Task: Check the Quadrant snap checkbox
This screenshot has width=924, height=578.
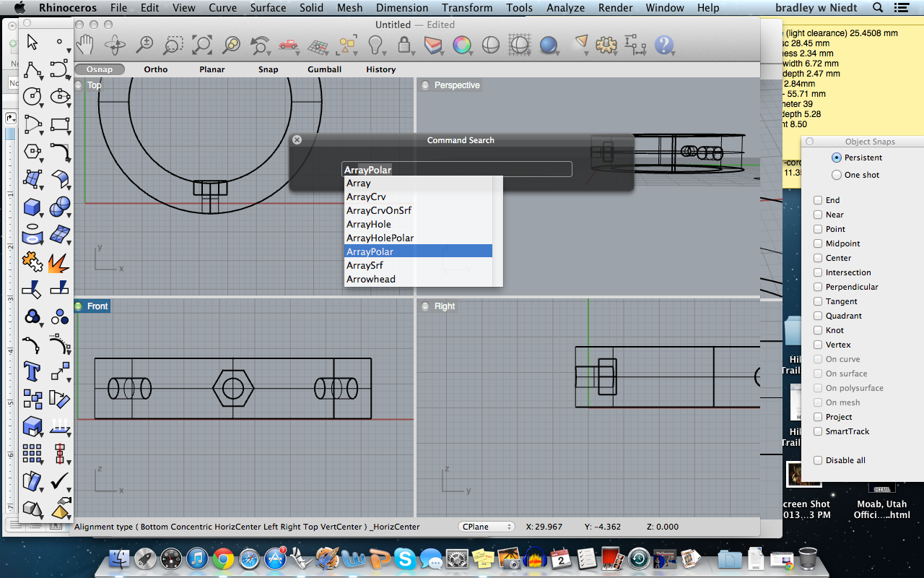Action: [x=818, y=316]
